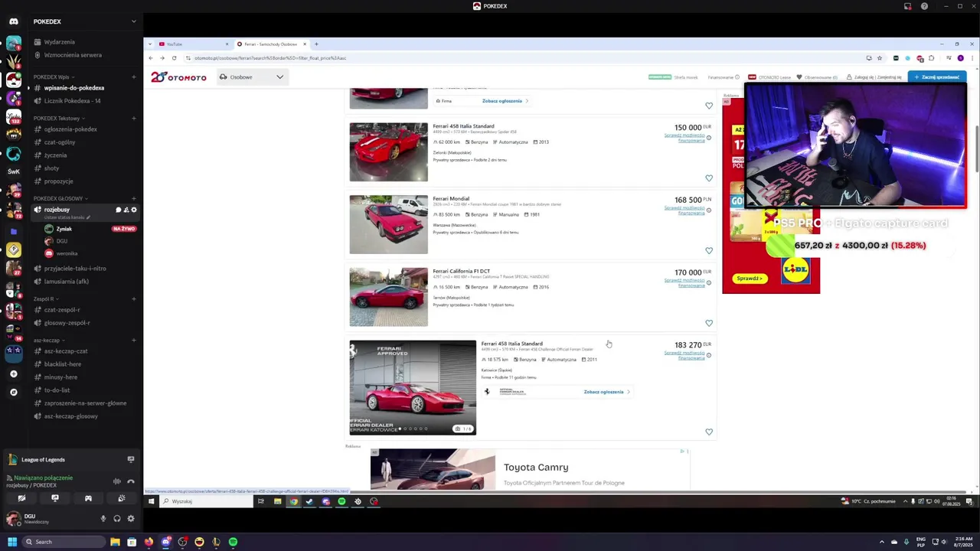Collapse the POKEDEX Tekstowy category

[x=59, y=119]
